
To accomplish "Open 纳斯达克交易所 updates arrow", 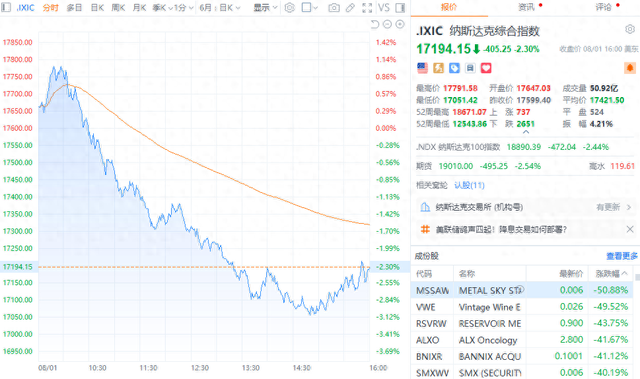I will 629,207.
